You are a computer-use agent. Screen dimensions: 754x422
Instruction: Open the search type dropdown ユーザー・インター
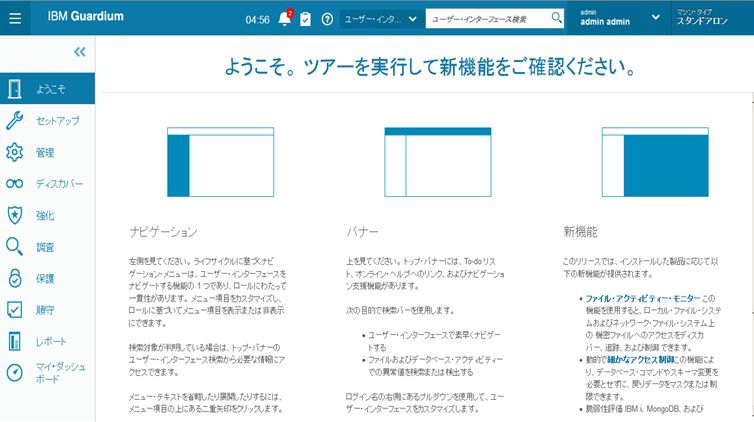[x=379, y=19]
